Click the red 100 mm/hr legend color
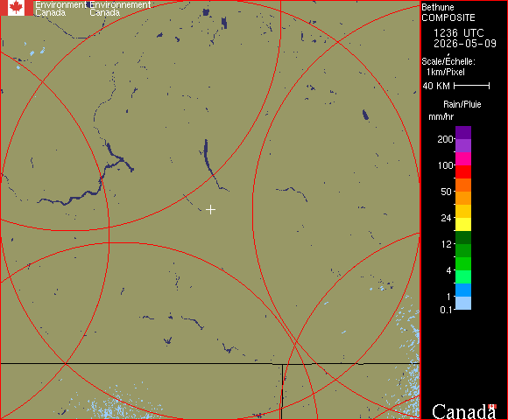Screen dimensions: 508x420 pos(463,172)
